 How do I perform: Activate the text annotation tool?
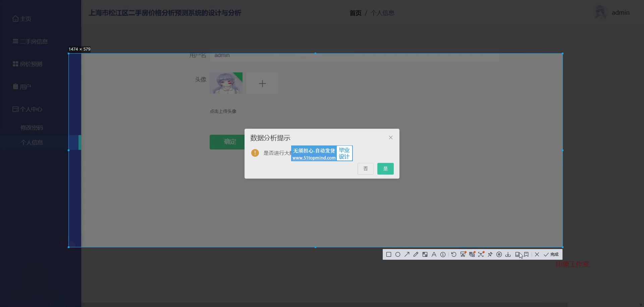pos(434,254)
